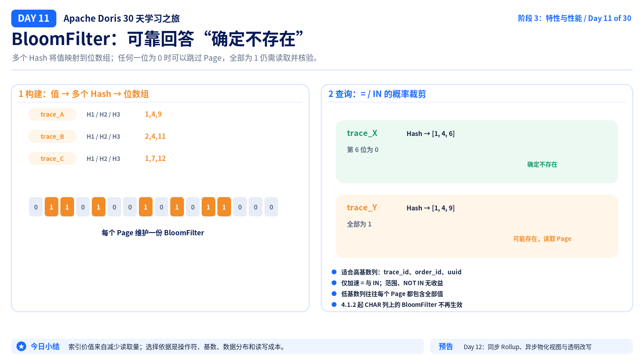
Task: Click the subtitle starting with "多个 Hash 将值映射到位数组"
Action: pyautogui.click(x=167, y=58)
